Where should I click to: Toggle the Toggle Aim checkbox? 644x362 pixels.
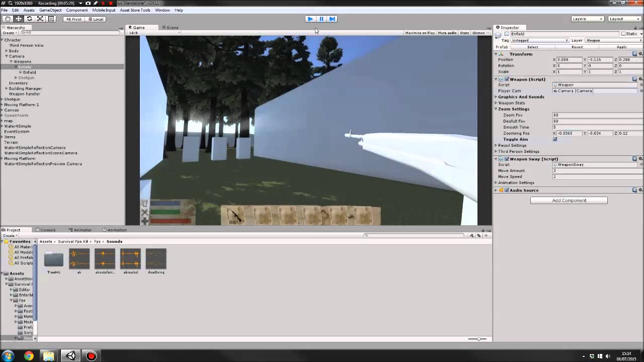555,139
